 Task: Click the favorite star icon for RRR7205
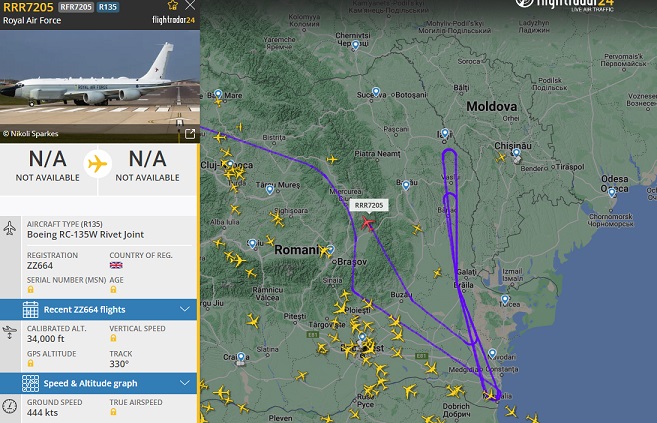point(173,5)
